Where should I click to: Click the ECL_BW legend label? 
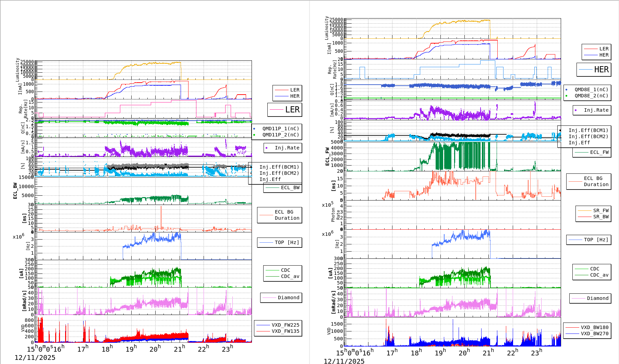(290, 187)
